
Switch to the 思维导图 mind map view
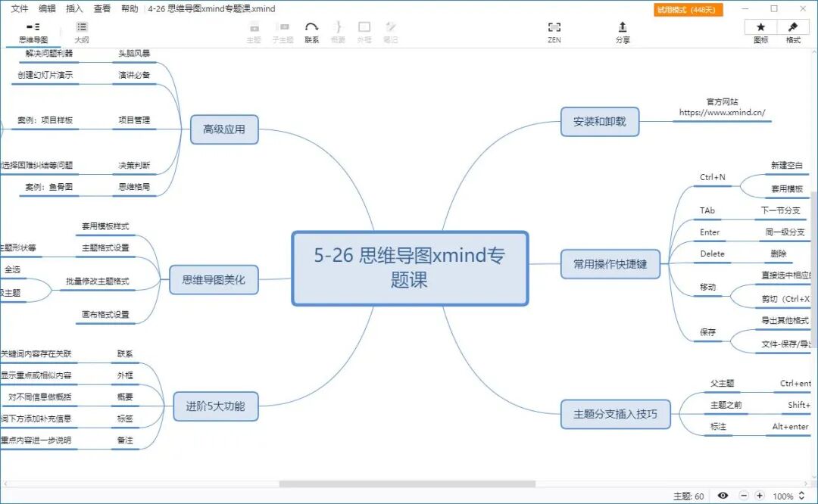pyautogui.click(x=33, y=33)
